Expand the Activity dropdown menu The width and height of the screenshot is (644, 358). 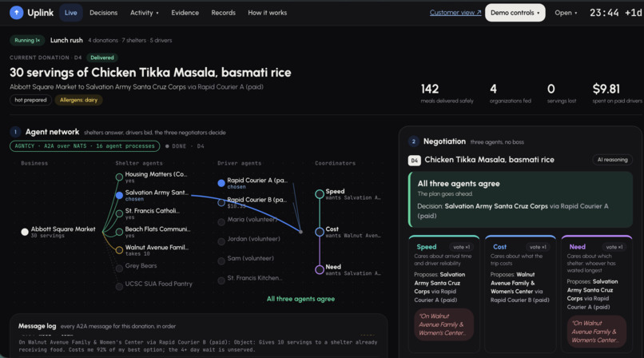[x=144, y=13]
